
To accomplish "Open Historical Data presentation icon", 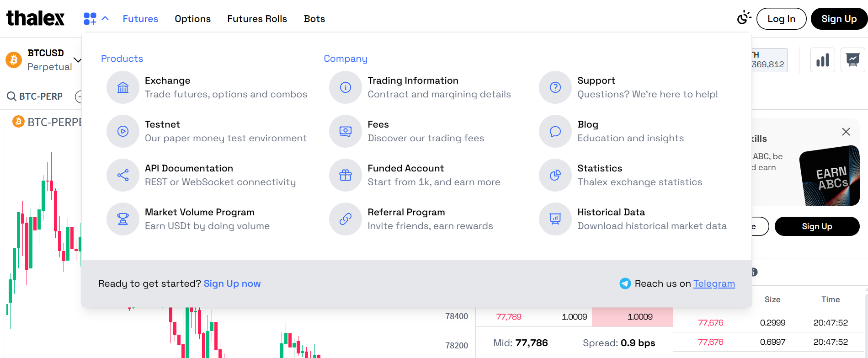I will click(x=555, y=219).
